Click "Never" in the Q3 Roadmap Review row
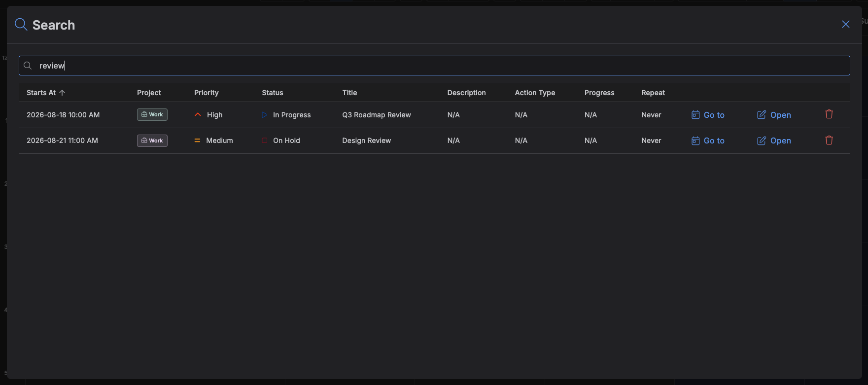868x385 pixels. pyautogui.click(x=651, y=115)
